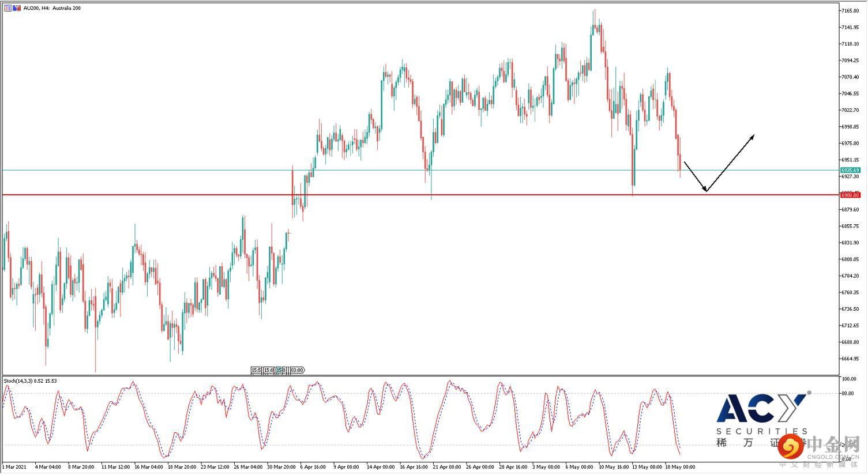Click the highlighted teal 15 event marker
868x475 pixels.
(x=280, y=370)
